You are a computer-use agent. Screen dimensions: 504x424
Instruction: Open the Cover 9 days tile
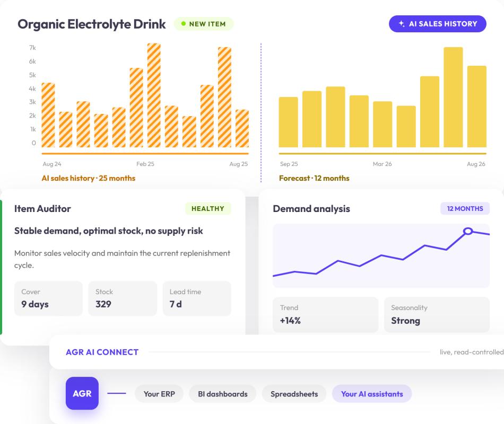click(x=48, y=298)
